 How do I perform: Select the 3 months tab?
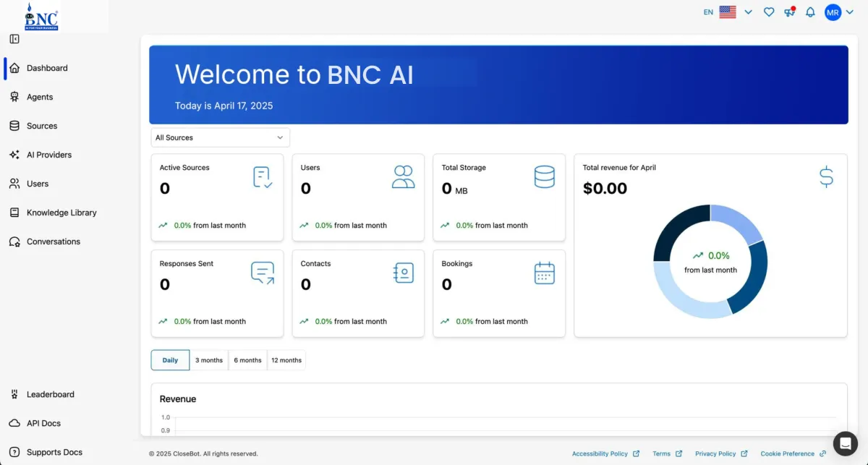[x=209, y=360]
